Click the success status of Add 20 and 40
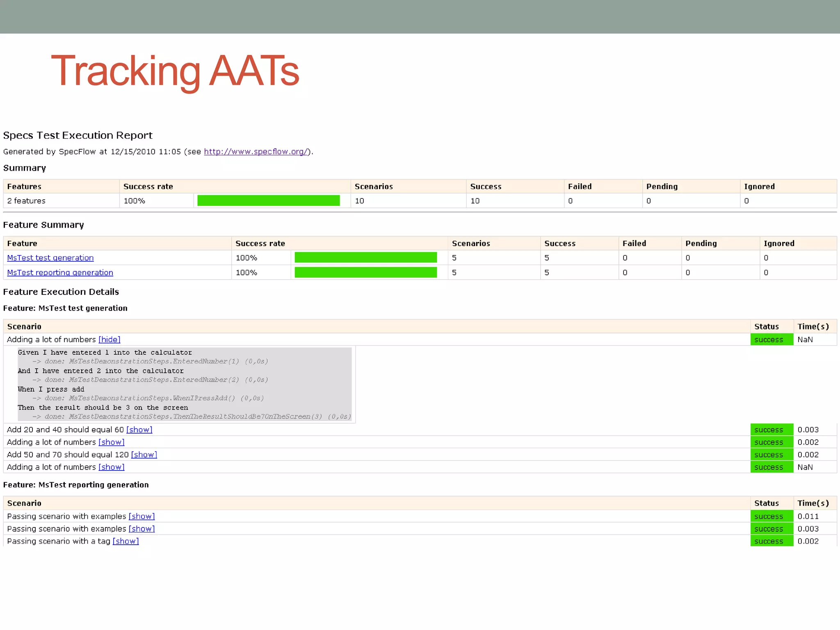This screenshot has height=630, width=840. [x=772, y=430]
